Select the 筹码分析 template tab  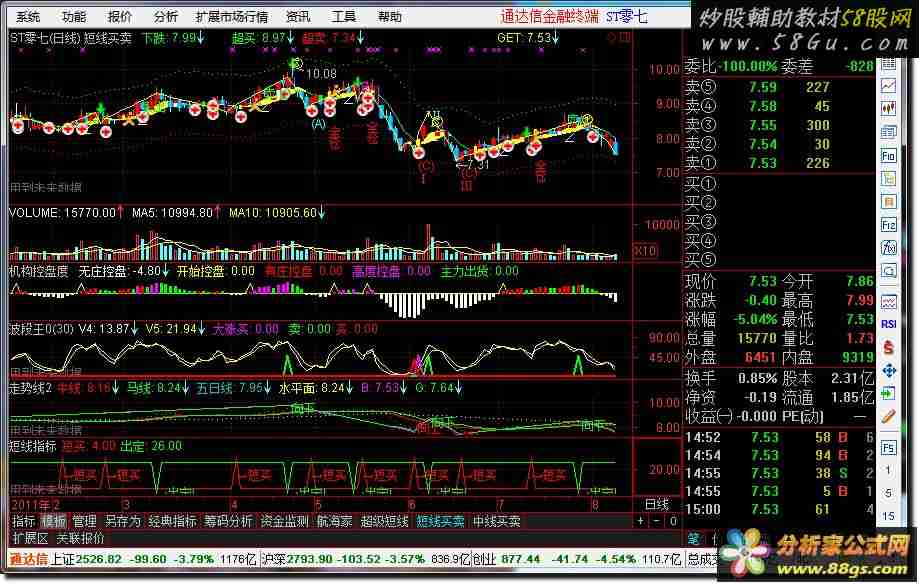point(229,521)
